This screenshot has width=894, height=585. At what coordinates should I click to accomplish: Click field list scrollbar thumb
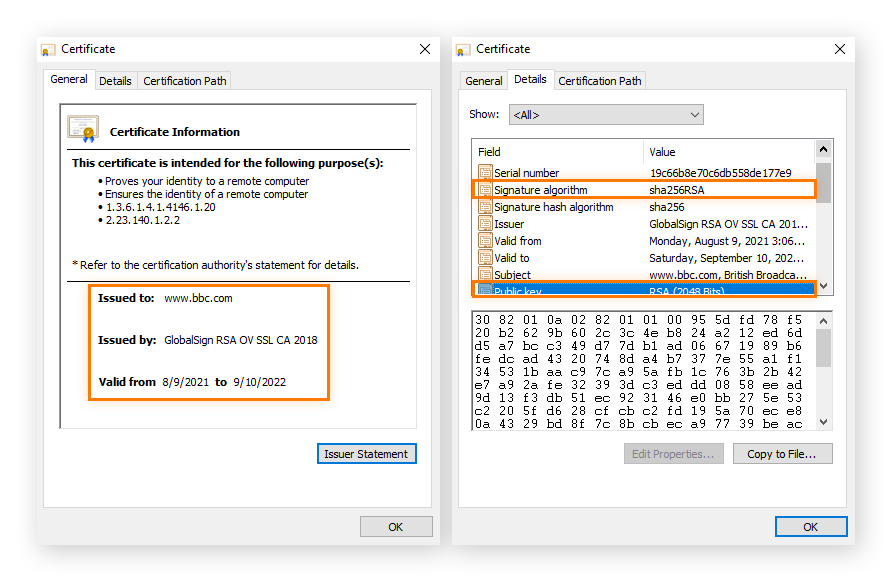coord(823,182)
